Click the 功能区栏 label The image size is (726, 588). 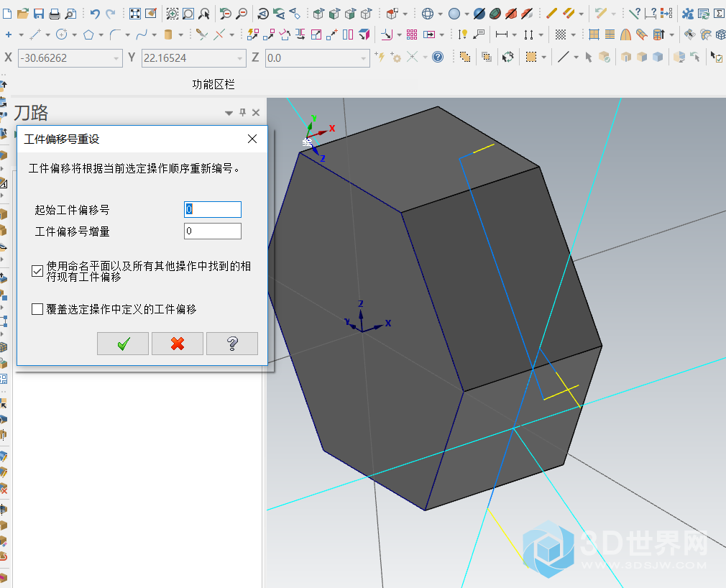[213, 84]
